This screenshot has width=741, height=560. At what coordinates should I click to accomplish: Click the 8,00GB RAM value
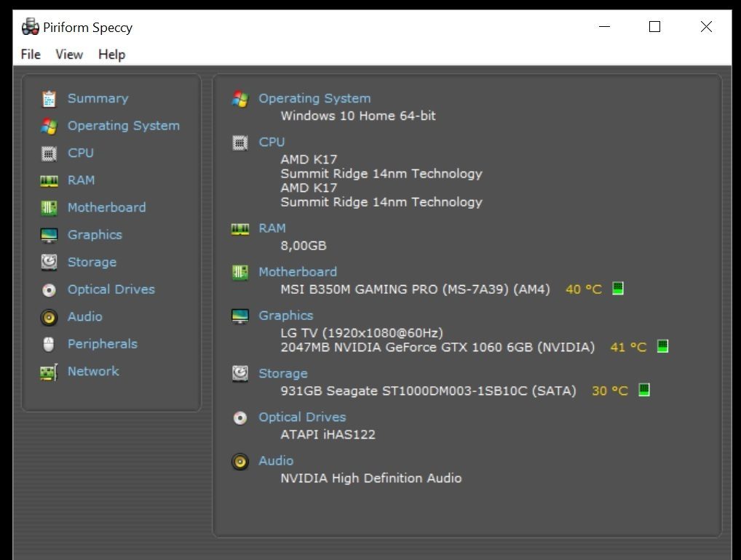(304, 246)
